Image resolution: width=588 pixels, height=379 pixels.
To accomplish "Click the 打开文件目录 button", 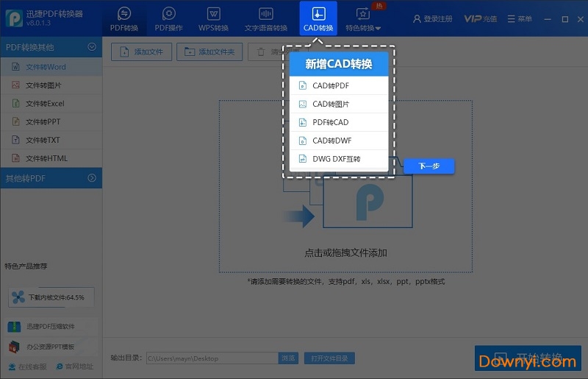I will pos(329,358).
